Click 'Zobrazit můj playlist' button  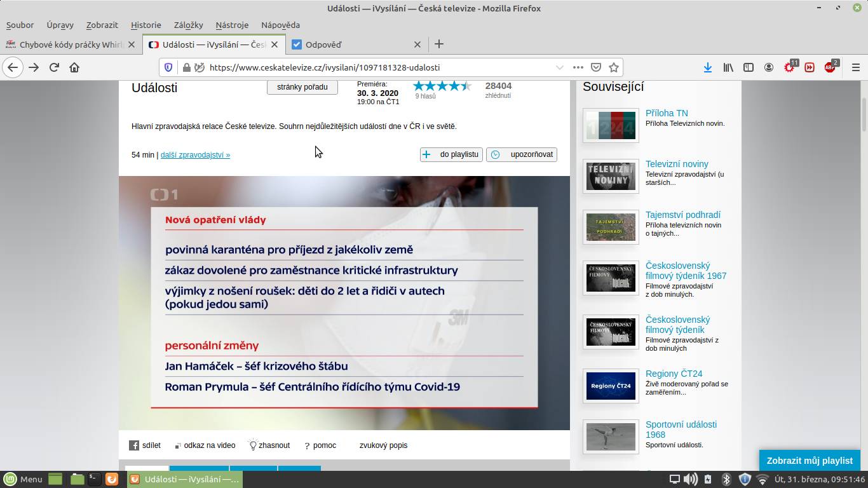pyautogui.click(x=810, y=461)
